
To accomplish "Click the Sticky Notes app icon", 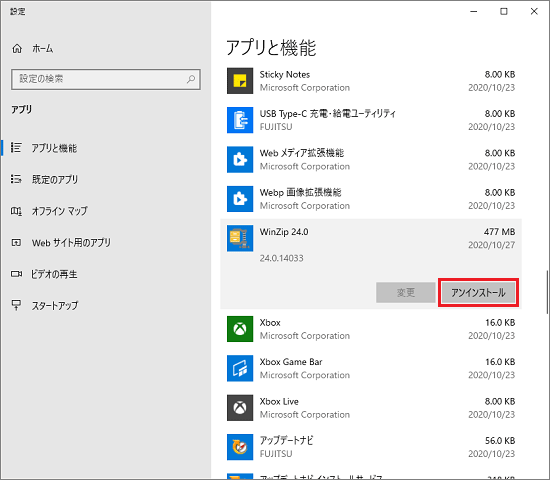I will (x=240, y=81).
